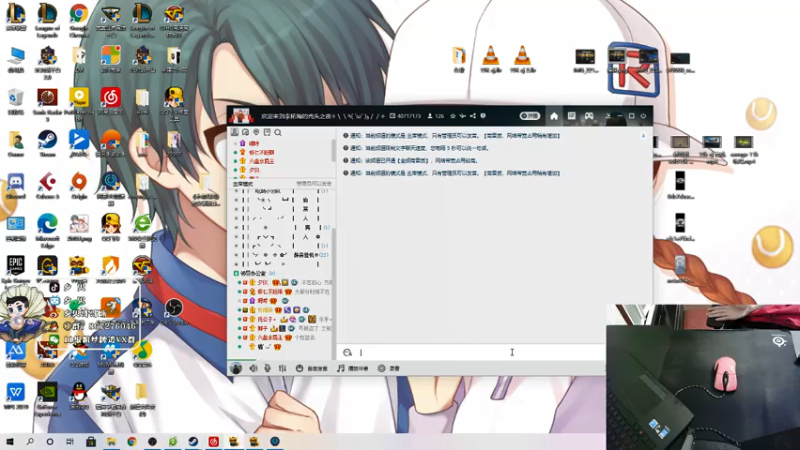The image size is (800, 450).
Task: Toggle the 开播 broadcast switch
Action: [530, 116]
